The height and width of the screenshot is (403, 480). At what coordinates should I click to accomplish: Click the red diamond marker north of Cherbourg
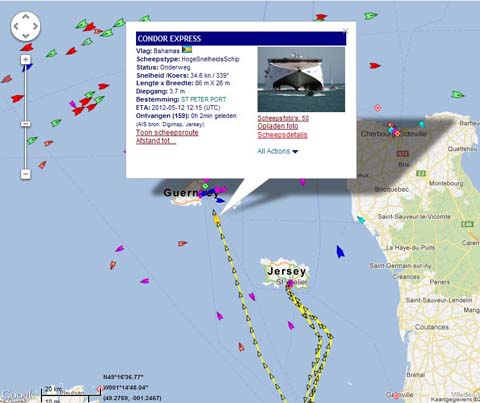pos(377,108)
